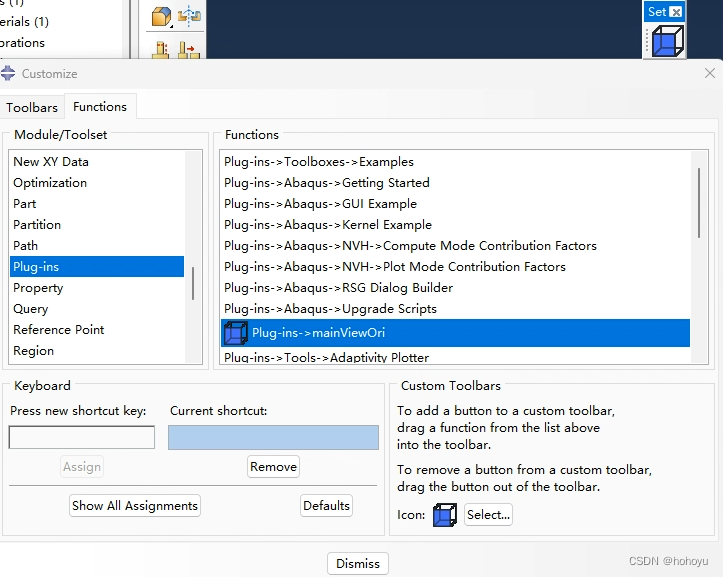Select Optimization in Module/Toolset list
Viewport: 723px width, 577px height.
(97, 183)
